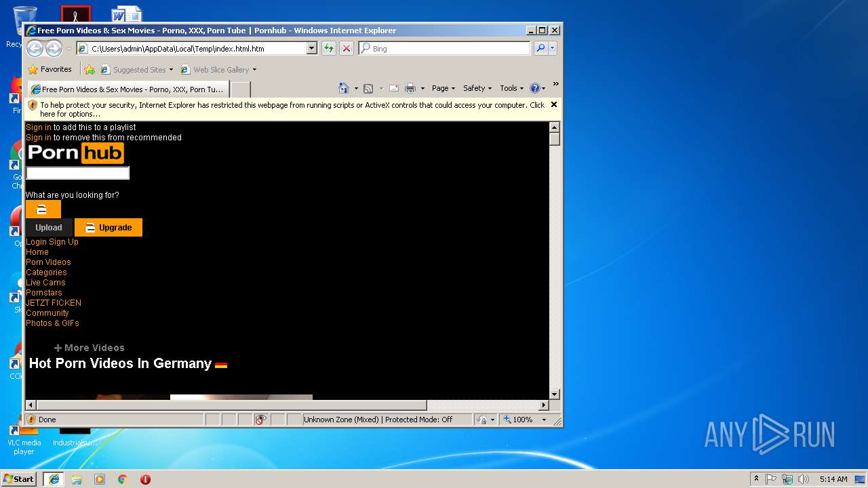Click the Upload button on page
The width and height of the screenshot is (868, 488).
[49, 228]
